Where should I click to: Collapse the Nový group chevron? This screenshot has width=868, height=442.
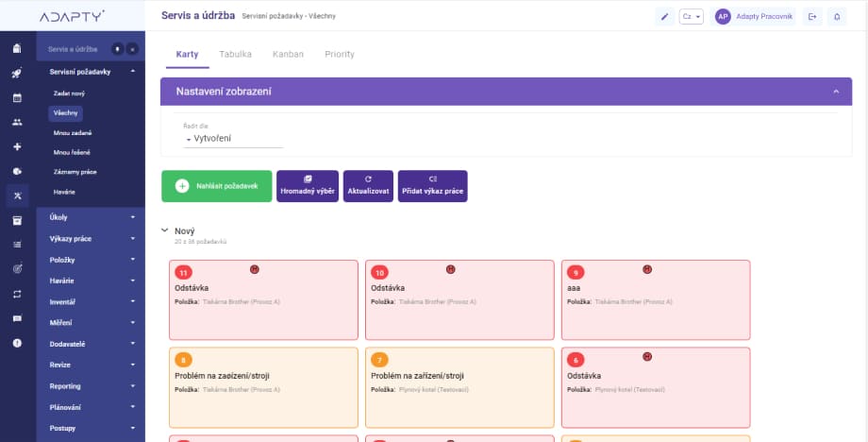164,229
